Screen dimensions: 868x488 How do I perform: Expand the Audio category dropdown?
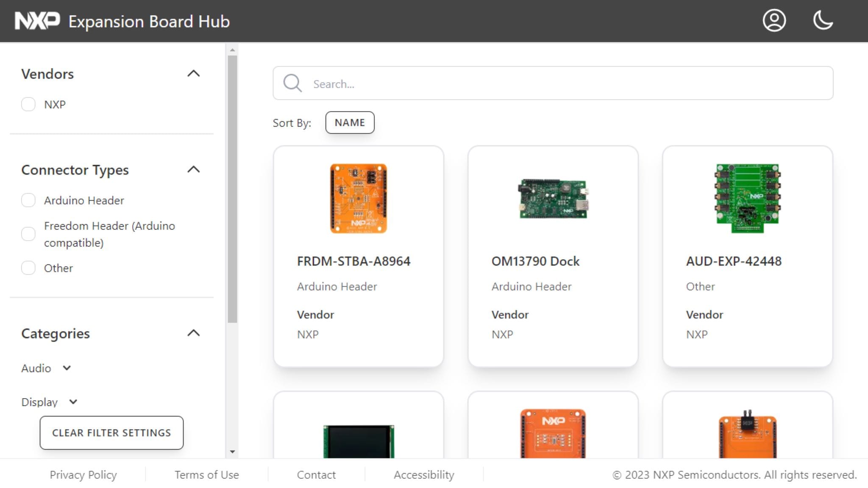pos(67,368)
